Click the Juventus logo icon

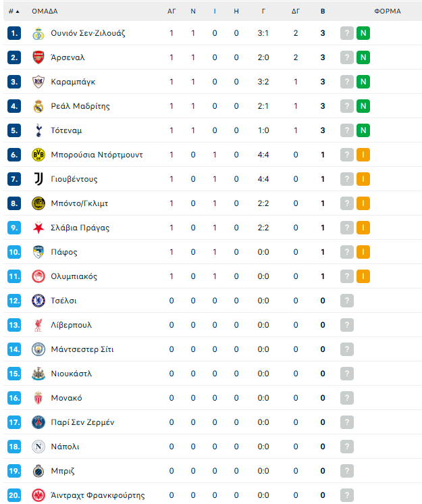[x=38, y=179]
